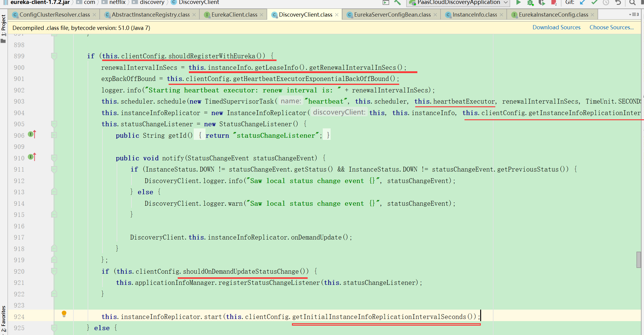The height and width of the screenshot is (335, 644).
Task: Toggle fold marker at line 899
Action: 54,56
